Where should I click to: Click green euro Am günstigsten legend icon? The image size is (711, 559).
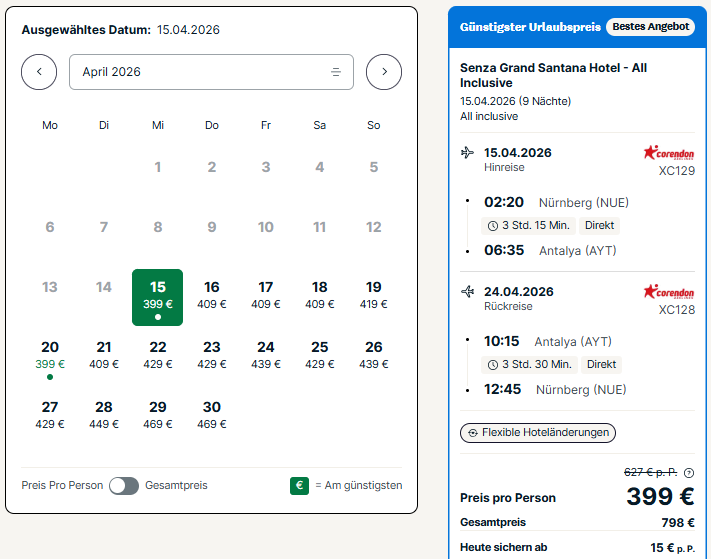click(299, 486)
